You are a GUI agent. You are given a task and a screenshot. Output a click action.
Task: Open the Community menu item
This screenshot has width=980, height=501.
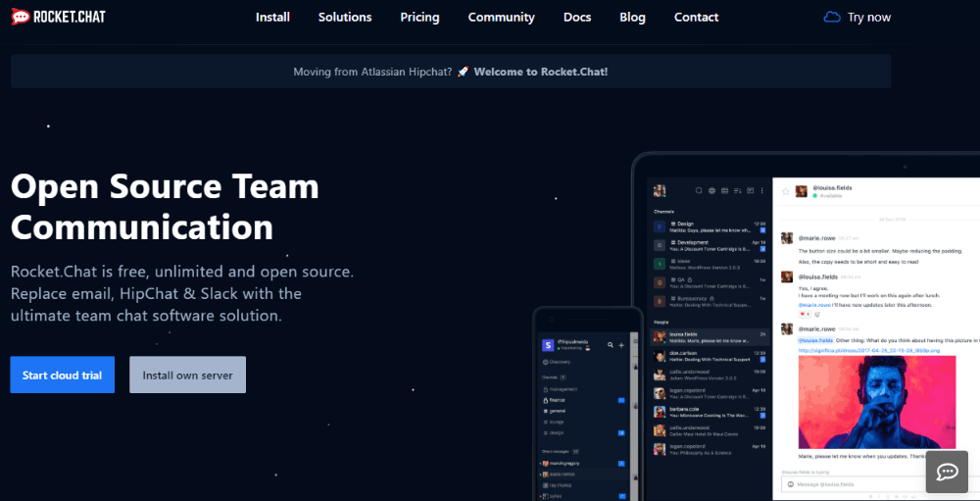point(501,18)
